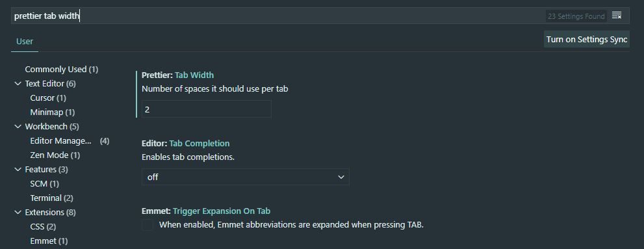This screenshot has width=644, height=249.
Task: Collapse the Workbench tree chevron
Action: 18,126
